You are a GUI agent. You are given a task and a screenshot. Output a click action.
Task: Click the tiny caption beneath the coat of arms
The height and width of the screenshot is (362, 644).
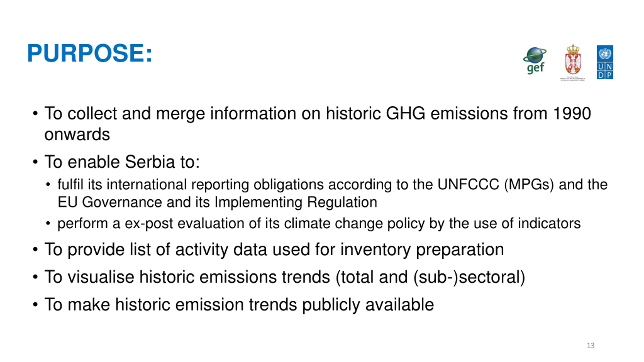(573, 79)
